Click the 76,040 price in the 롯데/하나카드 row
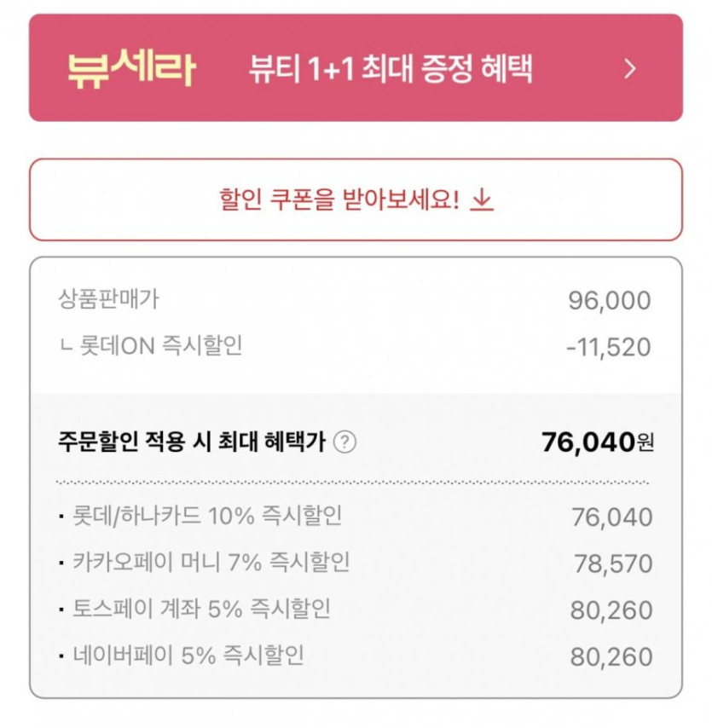712x728 pixels. 611,517
